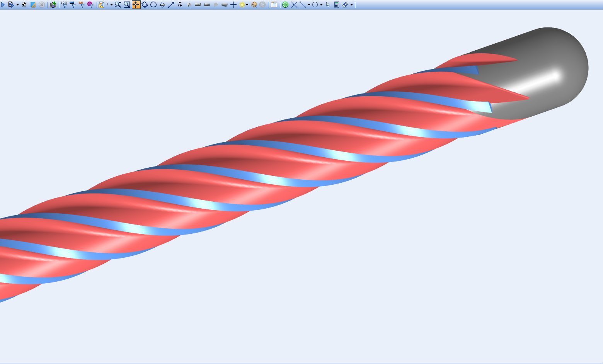Click the green target crosshair icon
Image resolution: width=603 pixels, height=364 pixels.
click(x=285, y=5)
